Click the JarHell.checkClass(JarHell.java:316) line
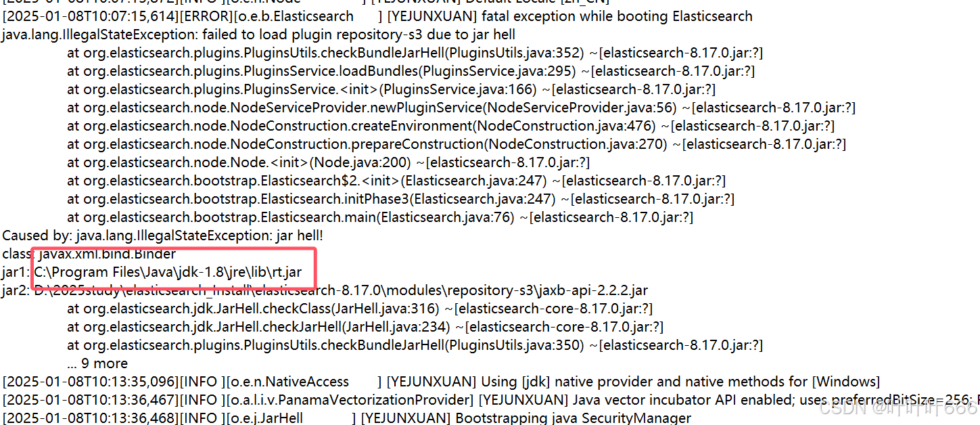980x425 pixels. click(x=360, y=309)
